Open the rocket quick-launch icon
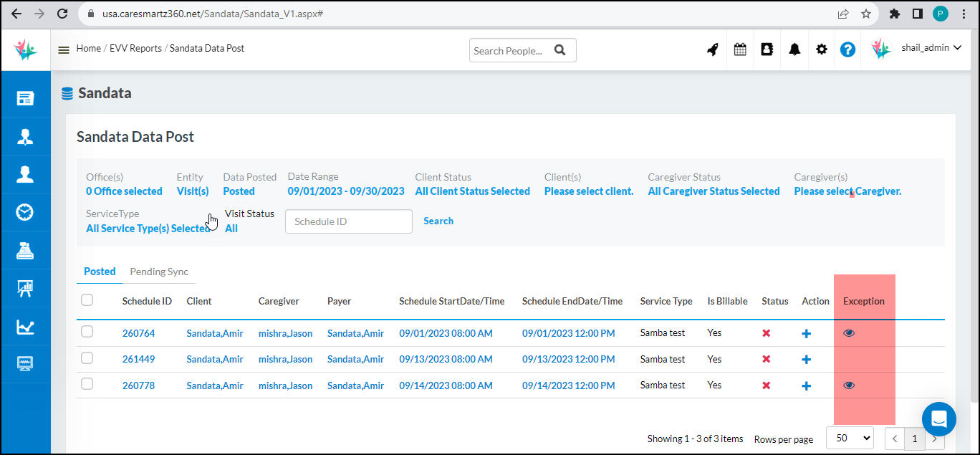Viewport: 980px width, 455px height. point(712,49)
